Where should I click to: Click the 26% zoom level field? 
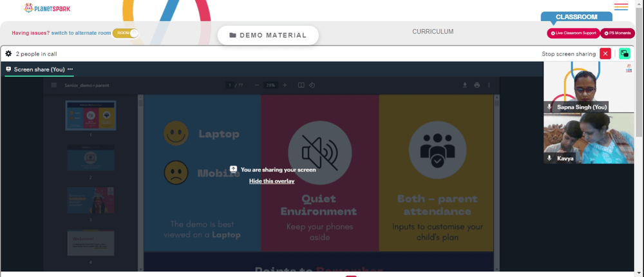click(270, 85)
